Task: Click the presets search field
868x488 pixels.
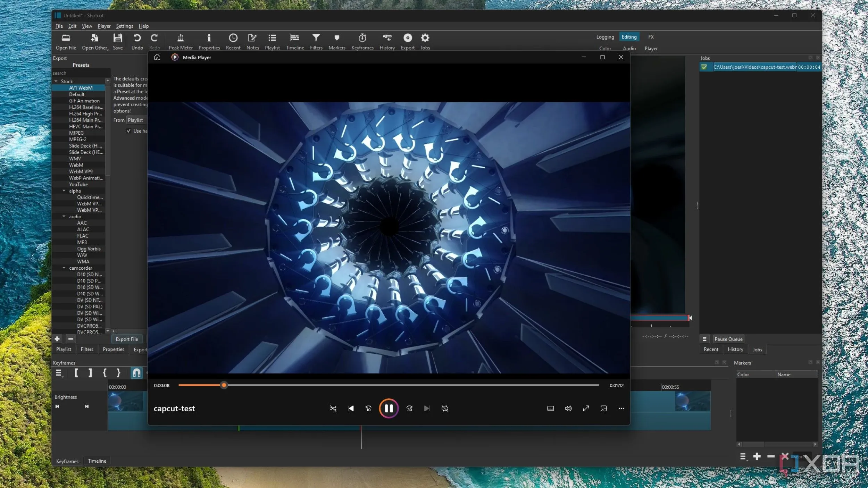Action: [x=81, y=73]
